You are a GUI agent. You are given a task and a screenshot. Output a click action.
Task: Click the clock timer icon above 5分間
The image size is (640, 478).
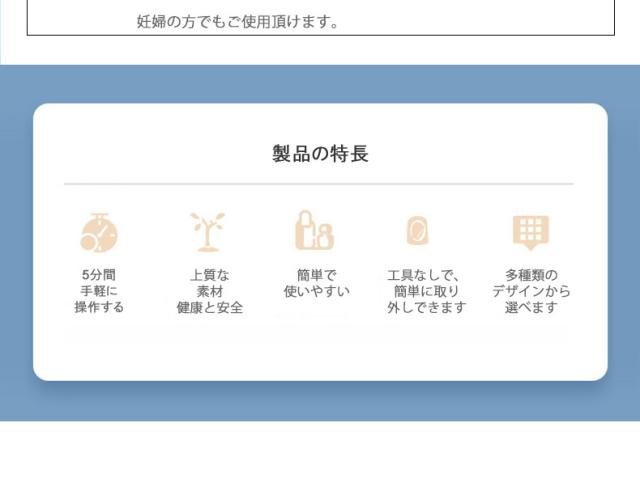tap(98, 233)
